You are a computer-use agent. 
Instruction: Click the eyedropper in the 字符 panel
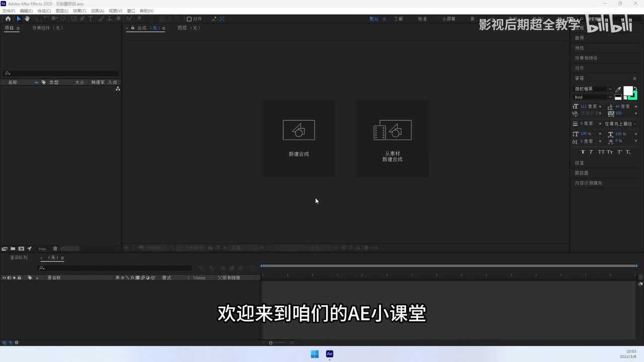click(618, 89)
